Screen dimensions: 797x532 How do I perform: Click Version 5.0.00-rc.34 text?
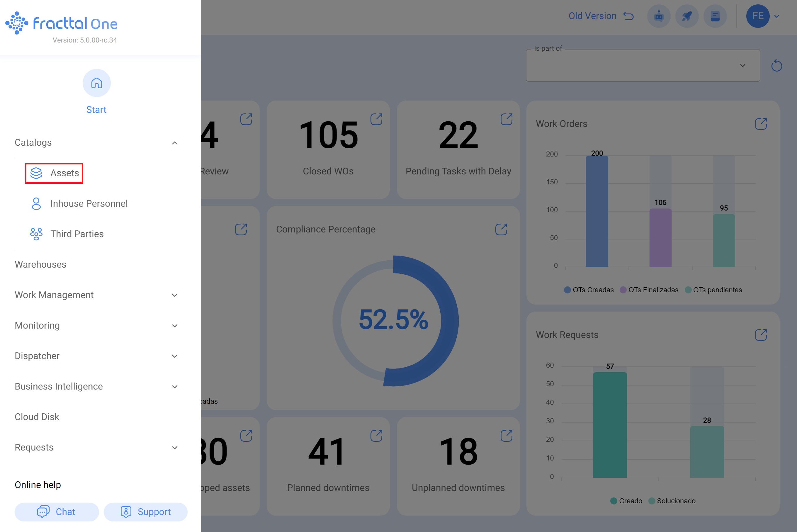84,40
